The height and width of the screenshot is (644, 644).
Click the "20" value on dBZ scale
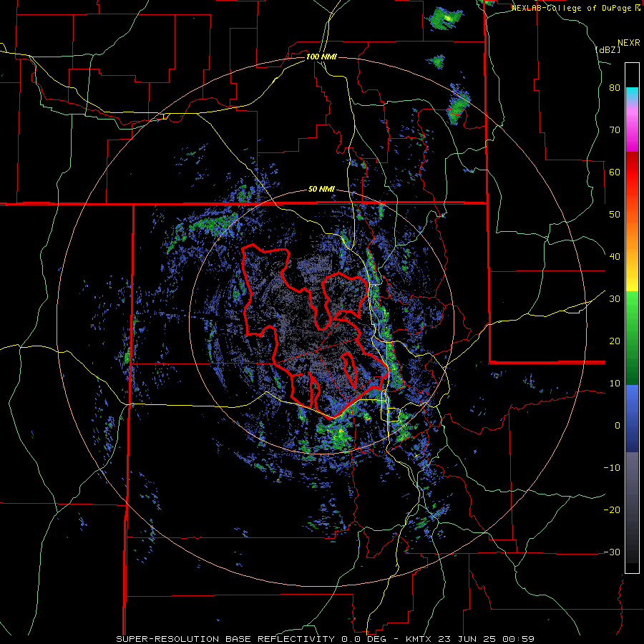(615, 341)
